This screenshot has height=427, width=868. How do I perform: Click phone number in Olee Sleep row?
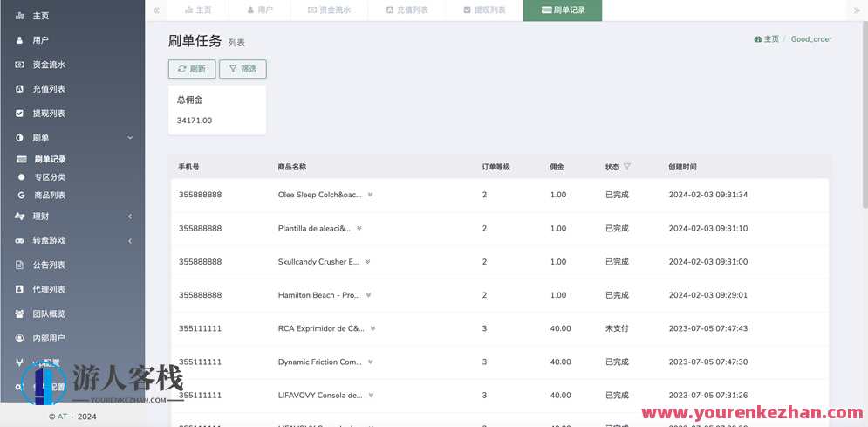201,195
